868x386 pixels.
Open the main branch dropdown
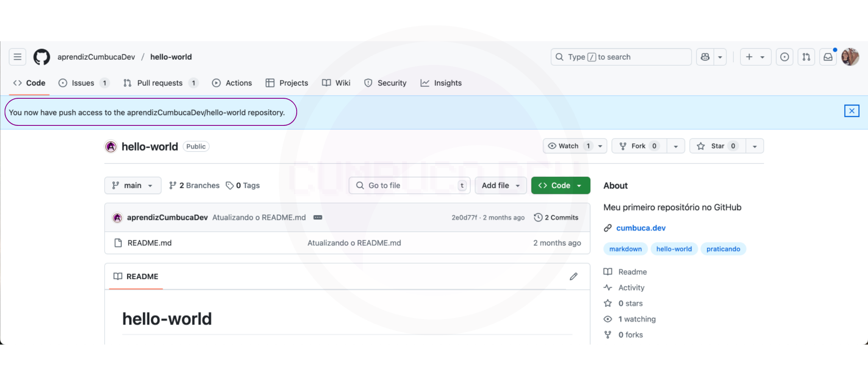(133, 186)
